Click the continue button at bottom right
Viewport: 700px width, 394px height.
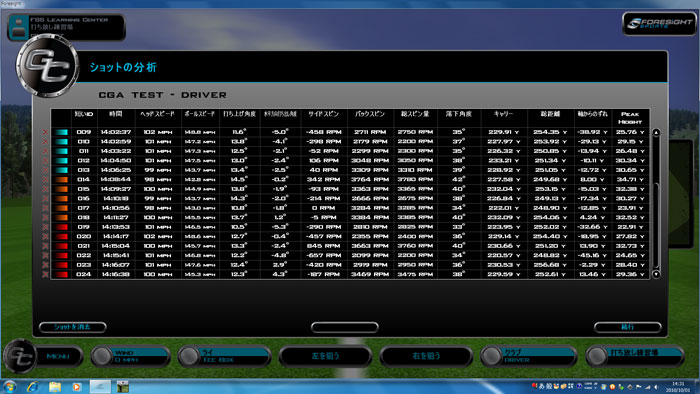click(x=627, y=327)
